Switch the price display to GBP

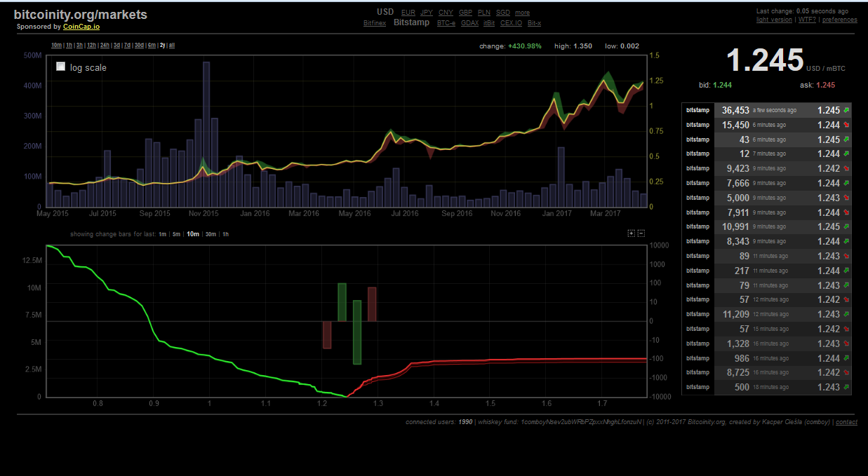(x=465, y=12)
